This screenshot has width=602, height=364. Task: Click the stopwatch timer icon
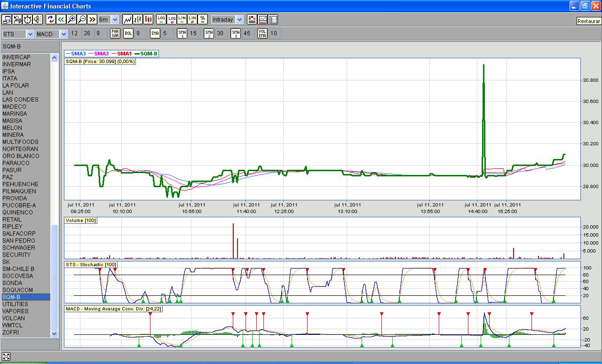(27, 19)
